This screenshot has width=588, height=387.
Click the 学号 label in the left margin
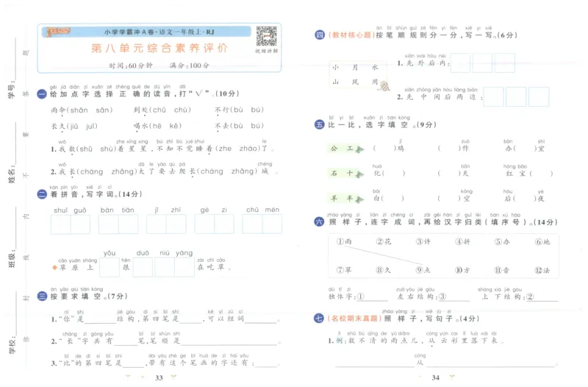point(12,90)
